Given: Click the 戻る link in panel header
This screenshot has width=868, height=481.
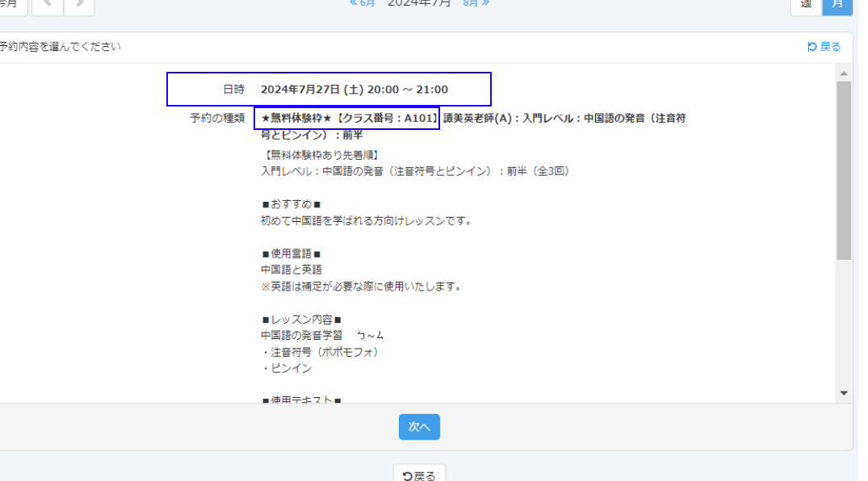Looking at the screenshot, I should (824, 47).
